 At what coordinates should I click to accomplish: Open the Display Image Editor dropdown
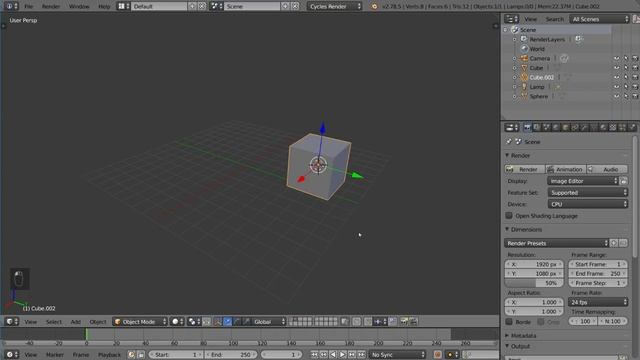click(x=583, y=181)
